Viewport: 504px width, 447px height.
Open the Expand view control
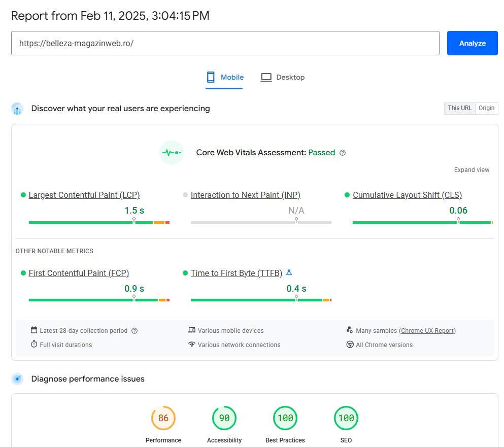tap(472, 169)
